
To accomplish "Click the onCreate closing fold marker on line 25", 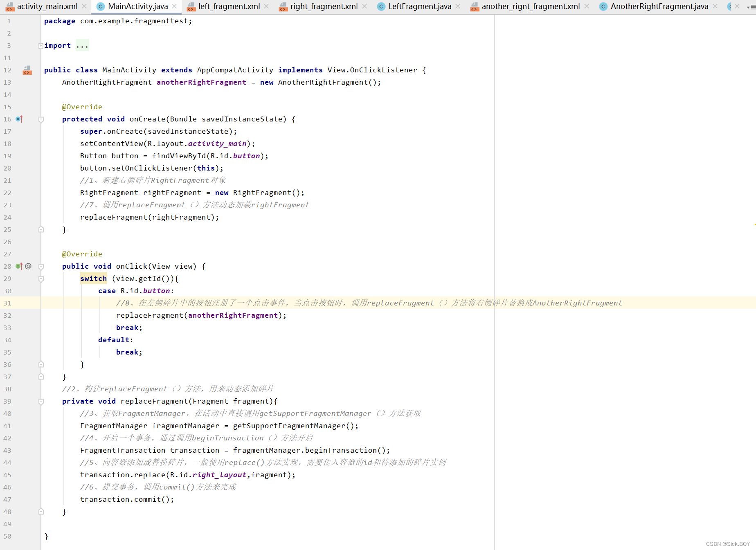I will [41, 229].
